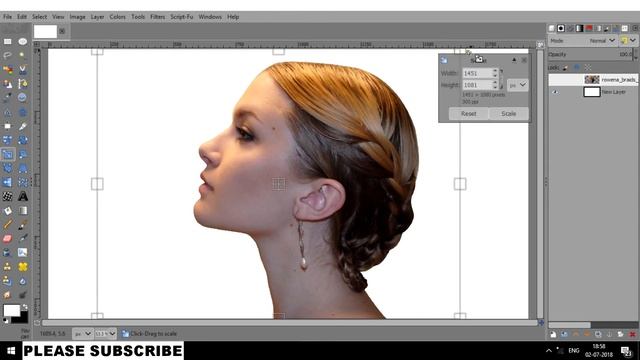The image size is (640, 360).
Task: Select the Select by Color tool
Action: (7, 69)
